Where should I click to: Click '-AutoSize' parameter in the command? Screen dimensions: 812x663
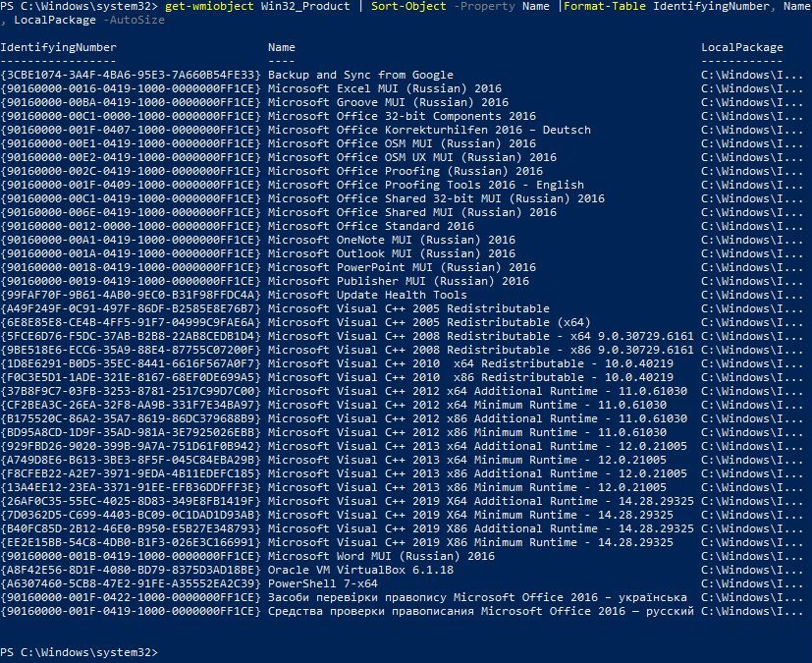(135, 21)
